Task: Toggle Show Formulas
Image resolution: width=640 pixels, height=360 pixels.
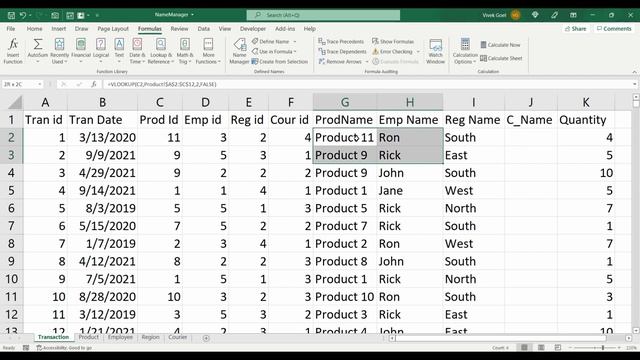Action: [x=393, y=42]
